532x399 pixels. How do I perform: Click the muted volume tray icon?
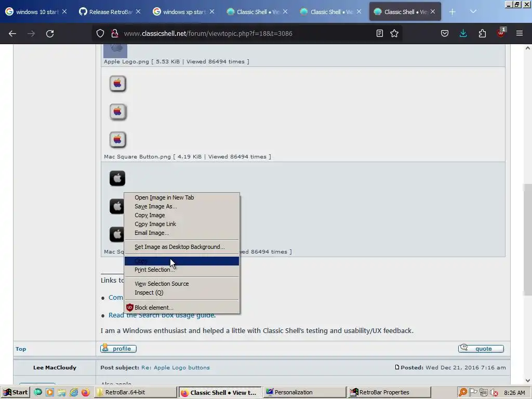tap(494, 392)
